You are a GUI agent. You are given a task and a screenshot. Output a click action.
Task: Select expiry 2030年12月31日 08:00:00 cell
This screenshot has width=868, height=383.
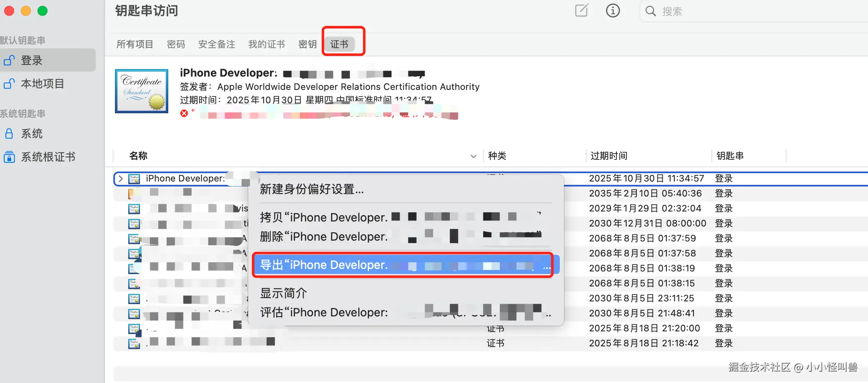pyautogui.click(x=648, y=224)
